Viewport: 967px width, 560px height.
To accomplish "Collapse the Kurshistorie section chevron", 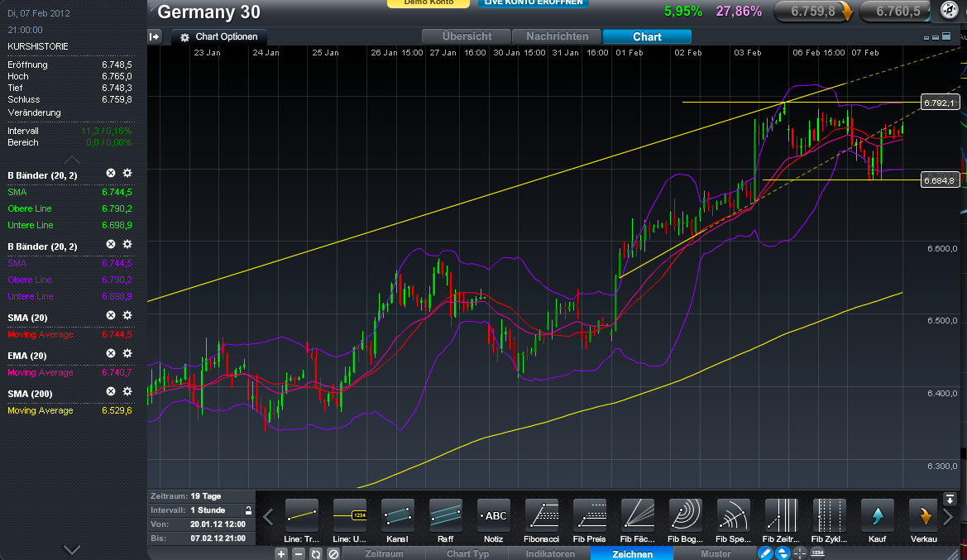I will pyautogui.click(x=72, y=160).
